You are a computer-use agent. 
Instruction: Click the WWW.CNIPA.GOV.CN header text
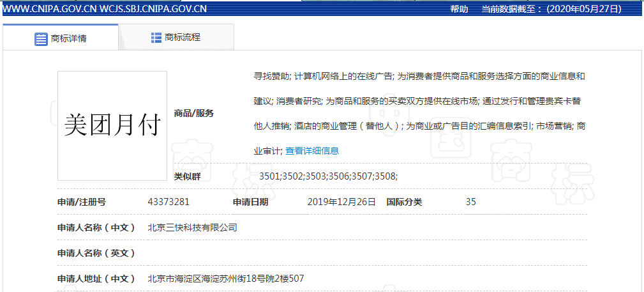point(49,9)
